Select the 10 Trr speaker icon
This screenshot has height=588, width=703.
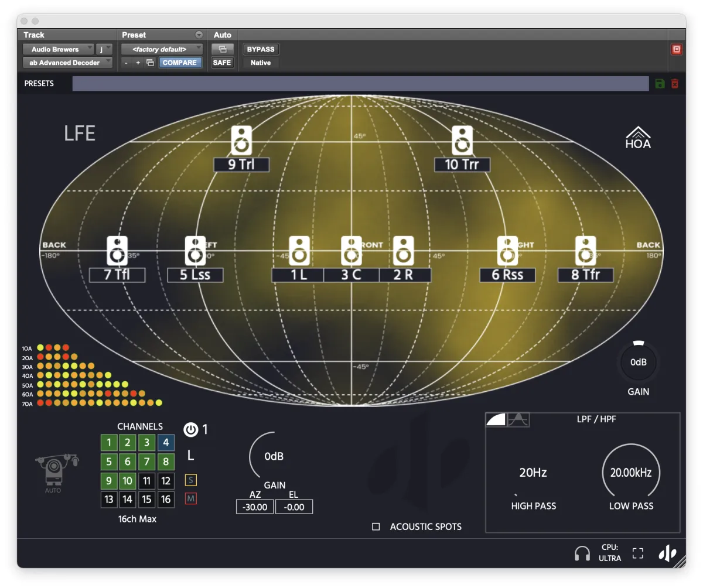462,141
